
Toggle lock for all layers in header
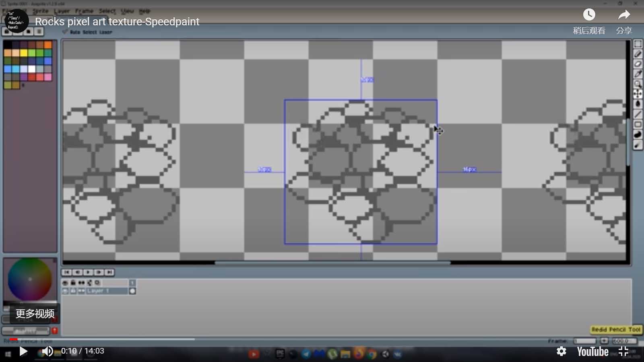coord(73,283)
